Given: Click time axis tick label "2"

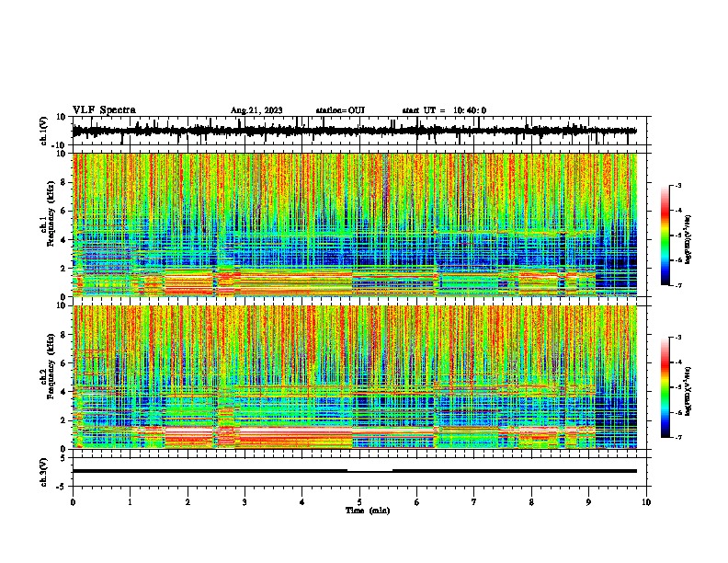Looking at the screenshot, I should pyautogui.click(x=188, y=502).
